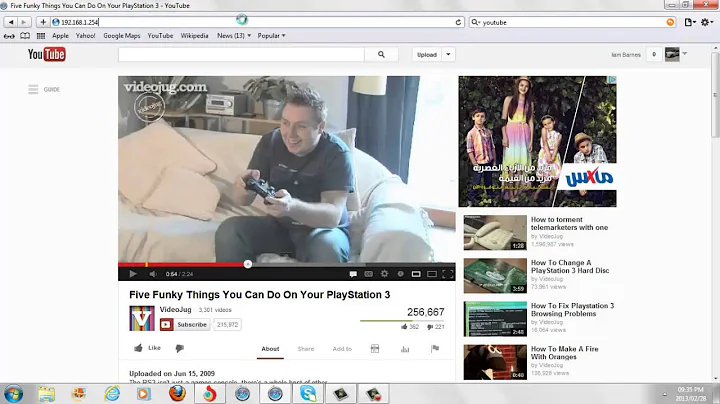Launch Firefox from the taskbar
Image resolution: width=720 pixels, height=404 pixels.
point(177,394)
